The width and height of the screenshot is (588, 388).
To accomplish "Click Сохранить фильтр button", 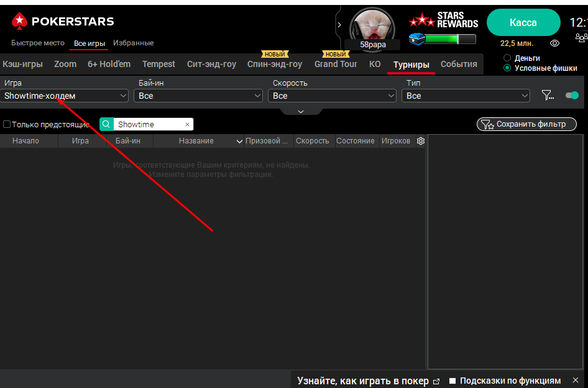I will coord(526,124).
